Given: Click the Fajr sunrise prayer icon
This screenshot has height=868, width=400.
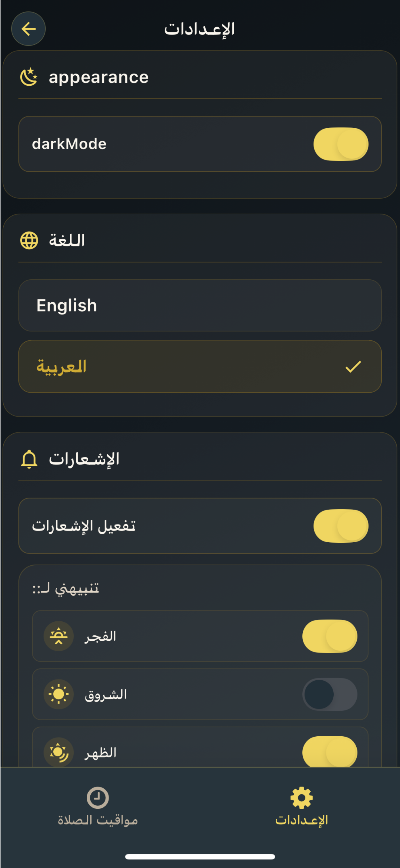Looking at the screenshot, I should [59, 636].
